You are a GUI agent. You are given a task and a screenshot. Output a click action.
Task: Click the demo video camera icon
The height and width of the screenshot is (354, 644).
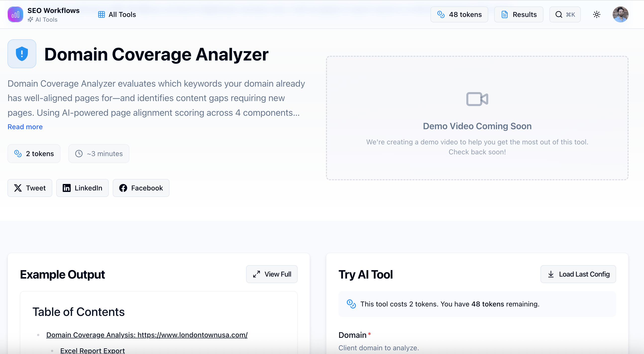(477, 99)
